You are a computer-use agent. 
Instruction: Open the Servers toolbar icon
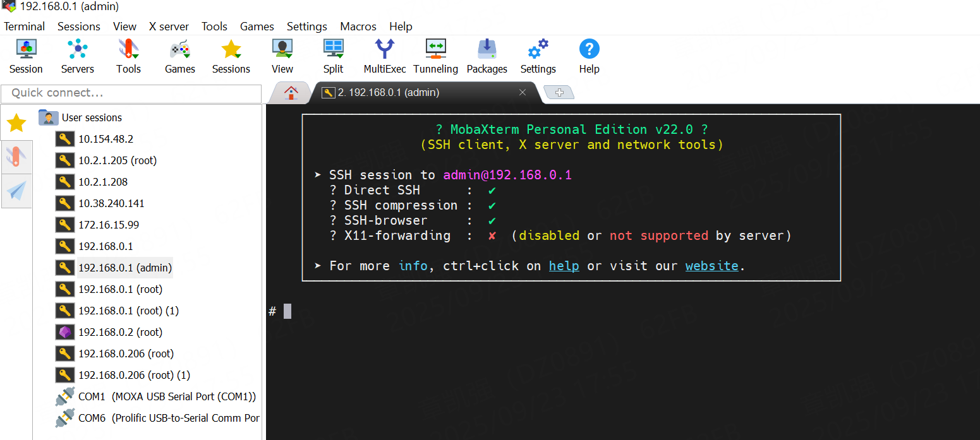click(77, 56)
